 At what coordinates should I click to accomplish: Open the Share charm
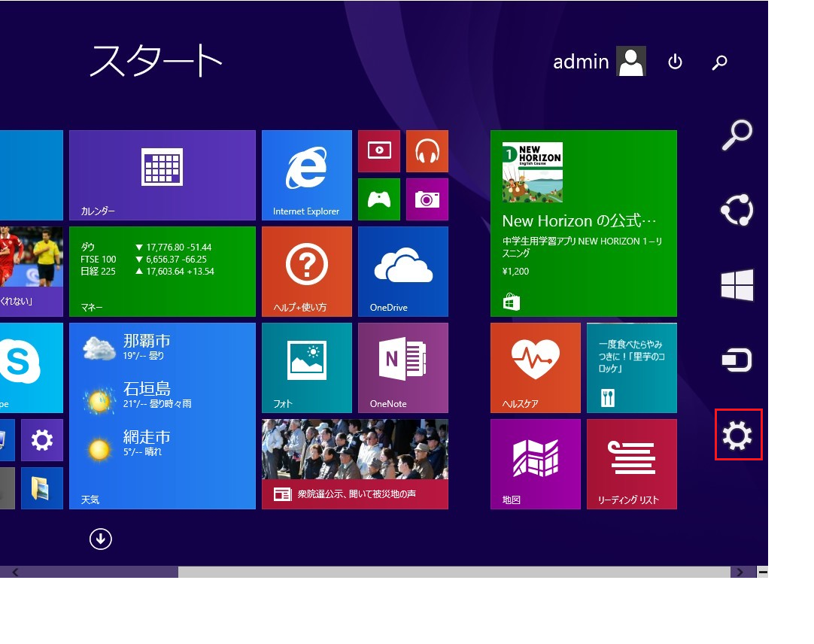click(737, 210)
